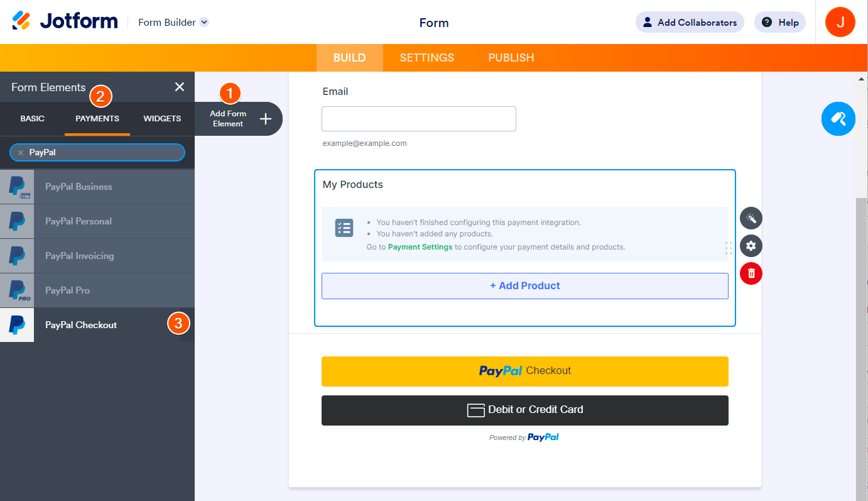868x501 pixels.
Task: Click the drag handle dots on My Products
Action: [729, 248]
